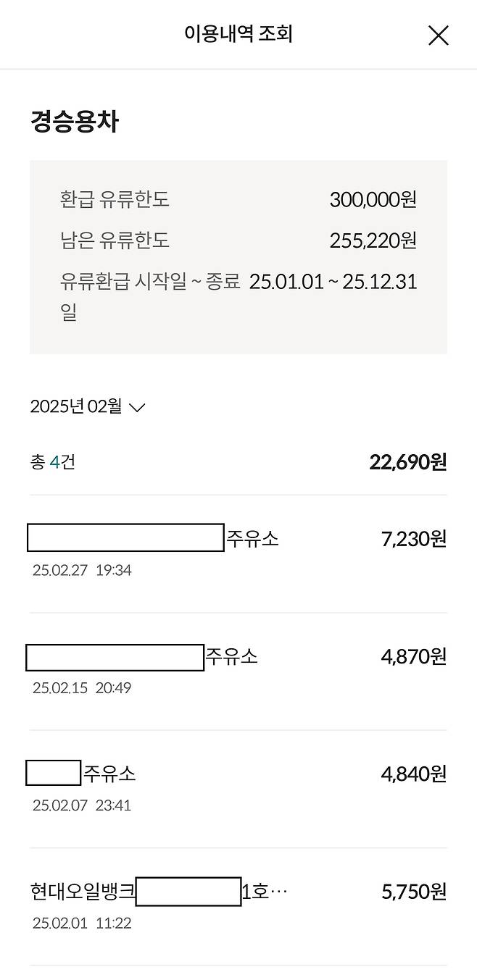This screenshot has width=477, height=980.
Task: Close the 이용내역 조회 screen
Action: [438, 35]
